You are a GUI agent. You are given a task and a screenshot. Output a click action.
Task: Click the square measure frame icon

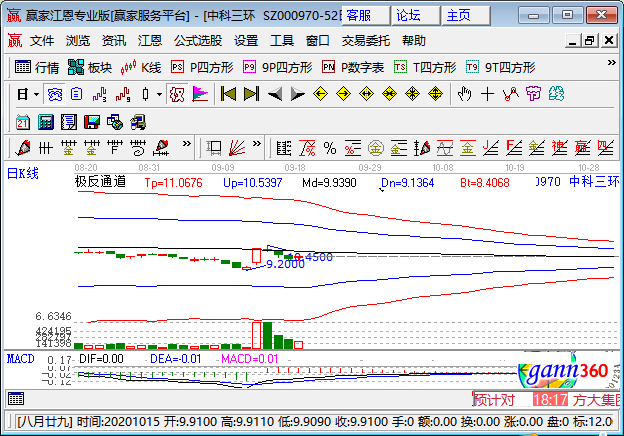point(214,148)
